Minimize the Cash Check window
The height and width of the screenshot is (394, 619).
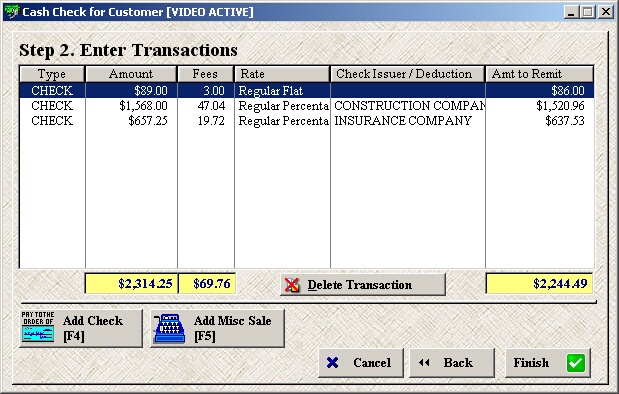click(x=570, y=12)
